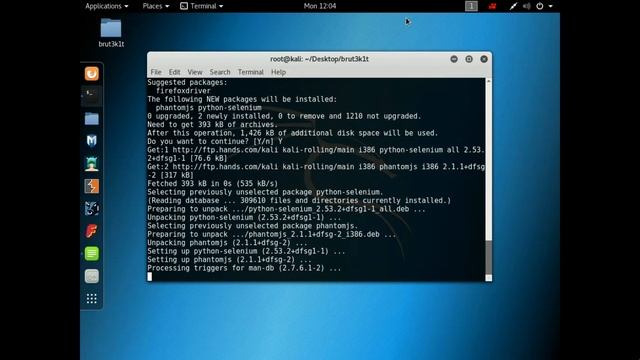Click the 'firefoxdriver' suggested package text
640x360 pixels.
click(x=183, y=91)
